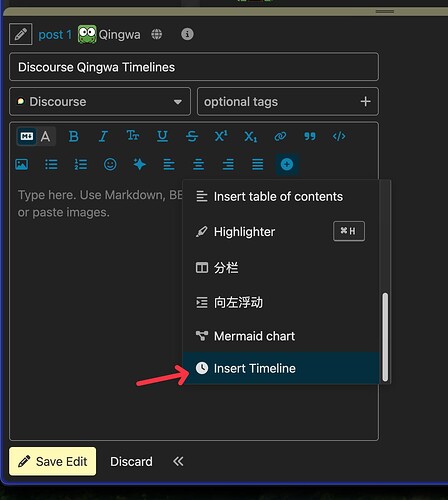
Task: Select Highlighter menu option
Action: tap(281, 232)
